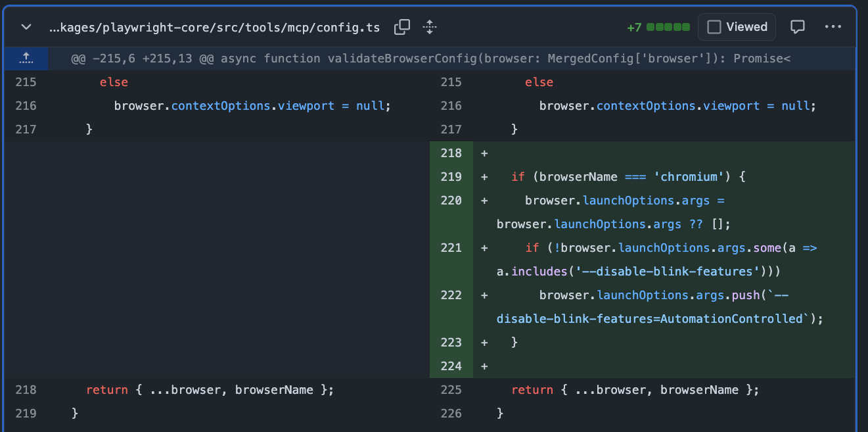The image size is (868, 432).
Task: Click right-side "return { ...browser, browserName };" line
Action: [635, 390]
